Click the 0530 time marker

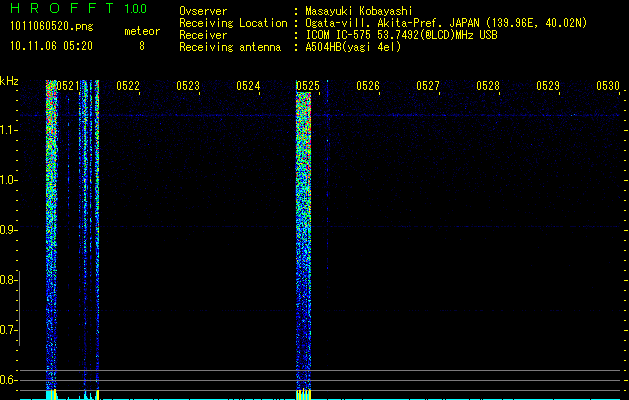pyautogui.click(x=608, y=86)
